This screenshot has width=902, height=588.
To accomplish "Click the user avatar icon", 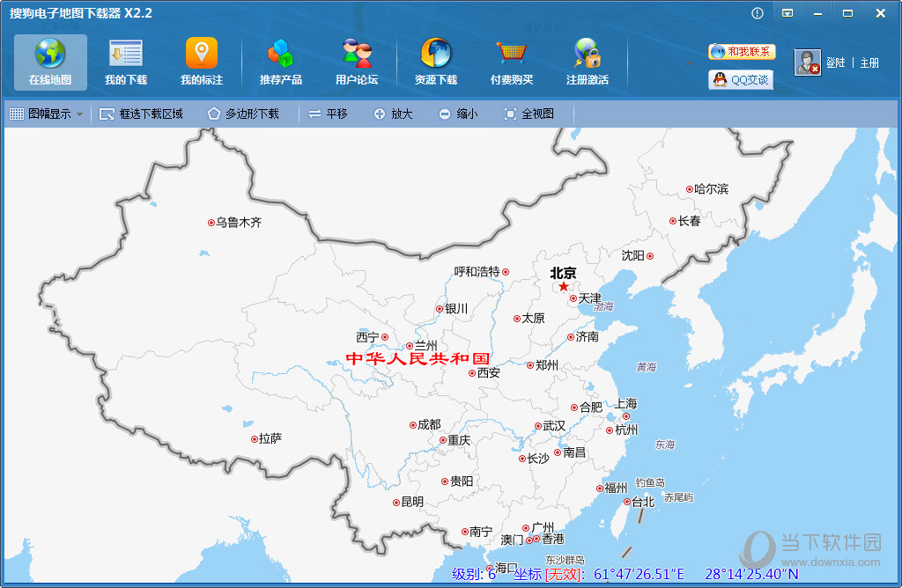I will click(808, 62).
